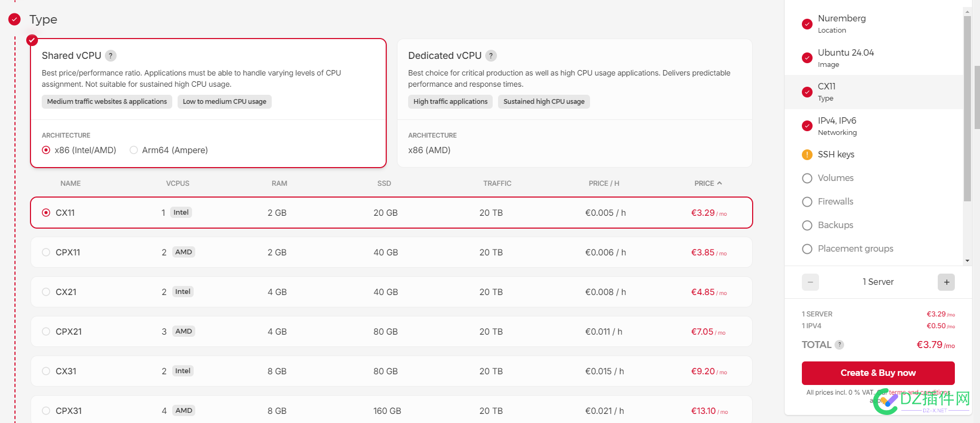The width and height of the screenshot is (980, 423).
Task: Sort table by VCPUS column header
Action: pos(178,183)
